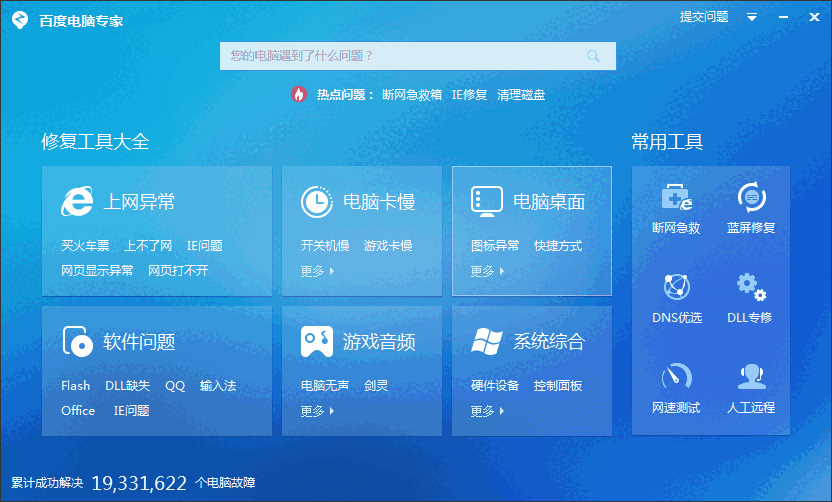
Task: Click the problem search input field
Action: [x=418, y=56]
